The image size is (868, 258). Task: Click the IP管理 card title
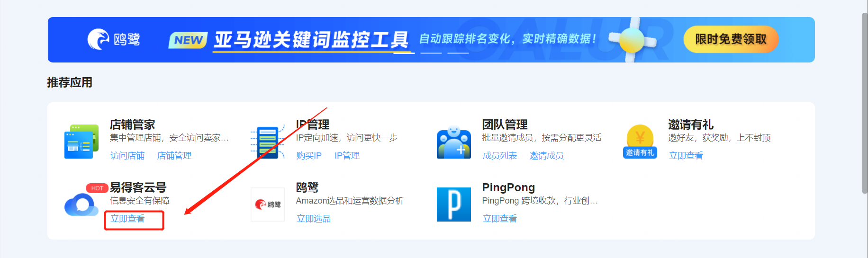pyautogui.click(x=313, y=125)
